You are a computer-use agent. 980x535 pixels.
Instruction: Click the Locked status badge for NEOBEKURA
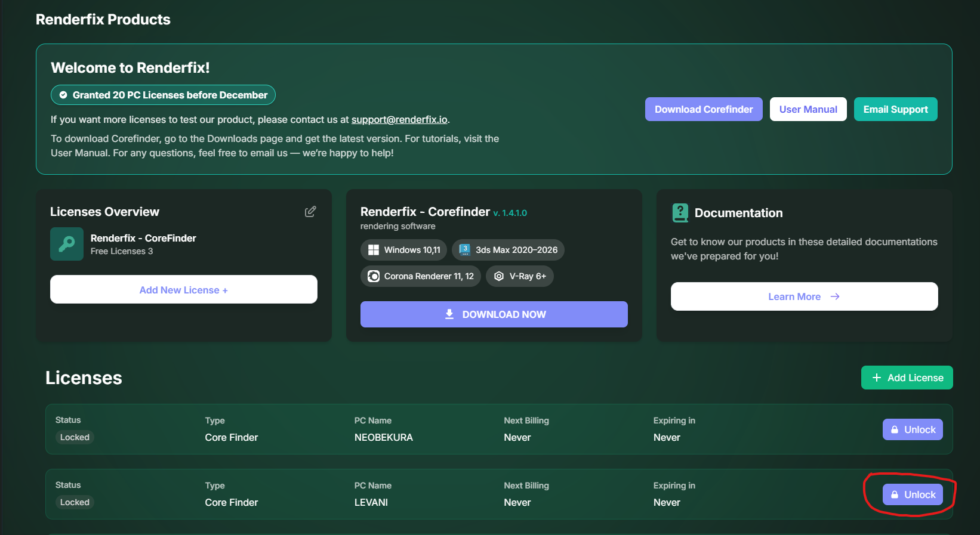(75, 437)
